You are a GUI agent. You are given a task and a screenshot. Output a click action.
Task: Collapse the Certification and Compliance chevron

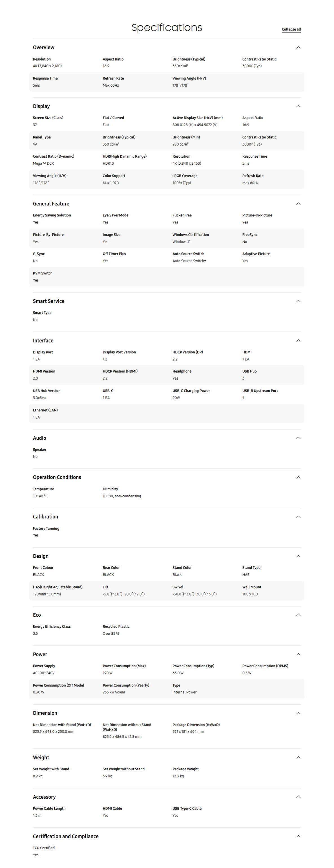[x=298, y=836]
